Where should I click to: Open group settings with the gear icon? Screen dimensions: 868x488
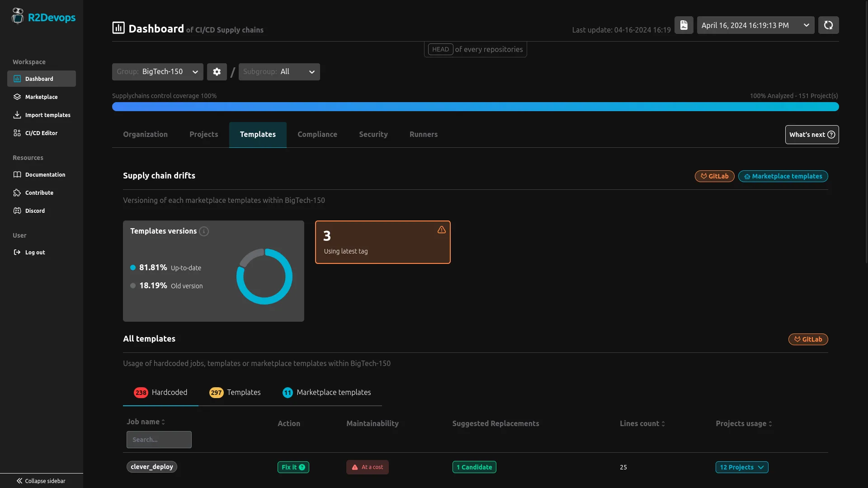pos(217,71)
